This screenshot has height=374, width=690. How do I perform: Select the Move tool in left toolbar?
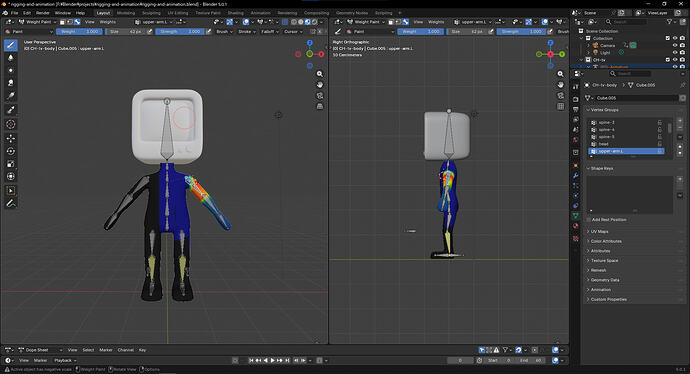pos(11,138)
